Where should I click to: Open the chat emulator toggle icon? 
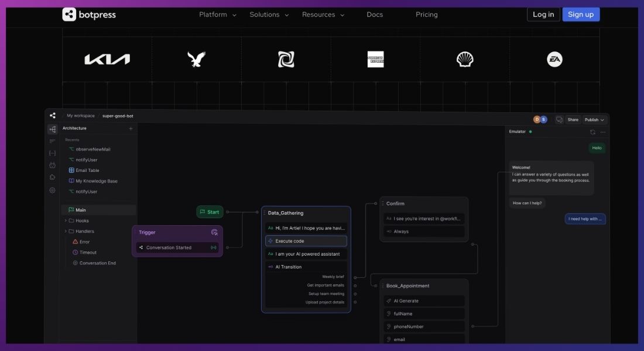[559, 119]
